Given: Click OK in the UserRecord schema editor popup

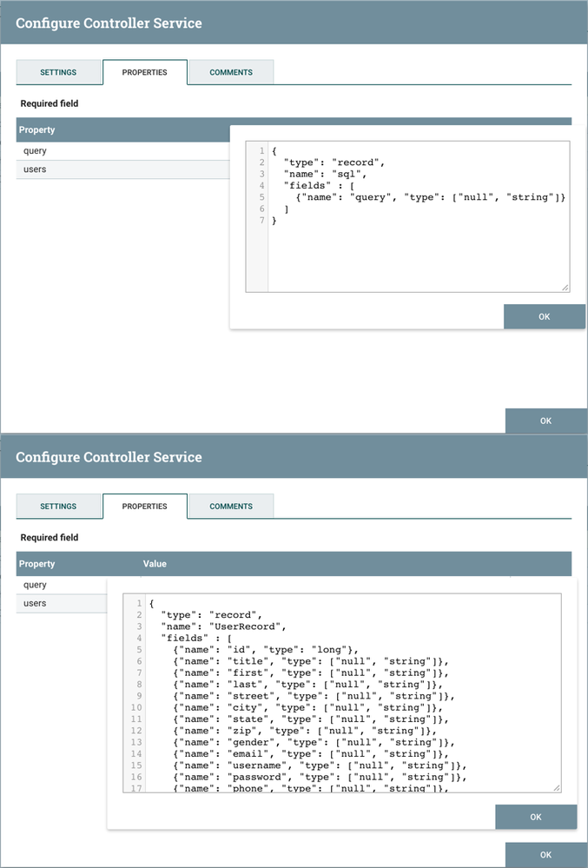Looking at the screenshot, I should pos(535,817).
